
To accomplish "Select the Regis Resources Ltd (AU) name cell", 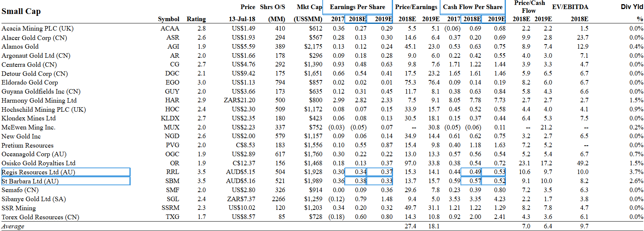I will pyautogui.click(x=66, y=172).
